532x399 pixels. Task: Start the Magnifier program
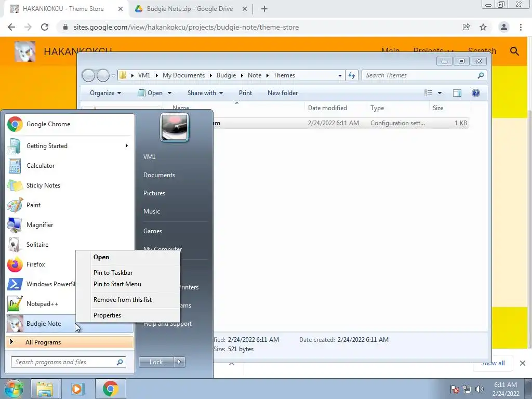click(x=70, y=224)
